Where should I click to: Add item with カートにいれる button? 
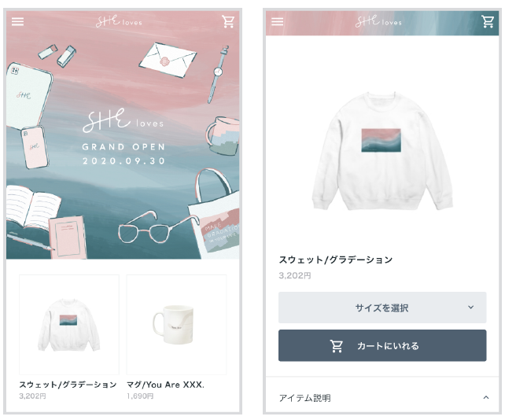(x=382, y=345)
